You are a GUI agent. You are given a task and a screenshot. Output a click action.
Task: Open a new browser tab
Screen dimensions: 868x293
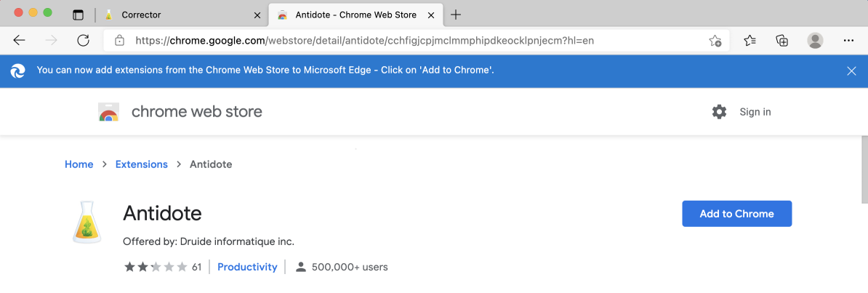[x=456, y=15]
